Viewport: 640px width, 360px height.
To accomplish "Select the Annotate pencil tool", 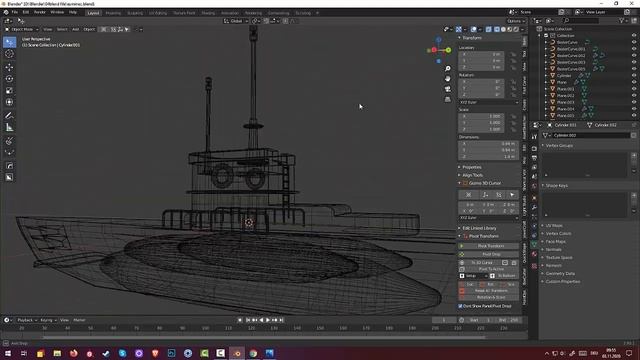I will tap(9, 116).
